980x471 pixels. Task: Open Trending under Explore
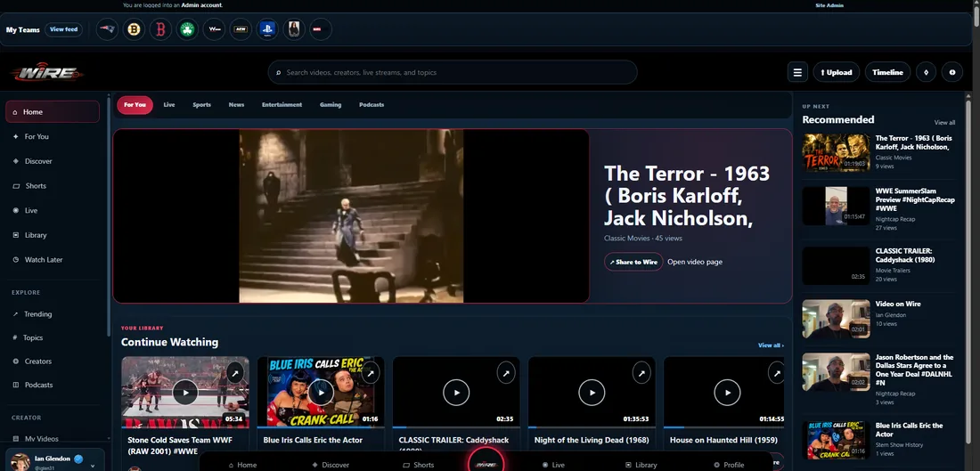point(53,314)
